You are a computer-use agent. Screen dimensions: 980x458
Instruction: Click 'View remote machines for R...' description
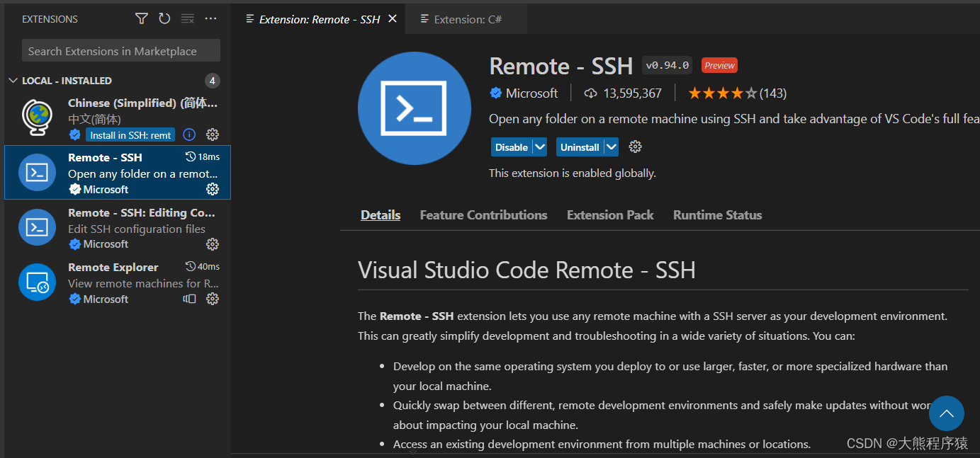[x=144, y=283]
